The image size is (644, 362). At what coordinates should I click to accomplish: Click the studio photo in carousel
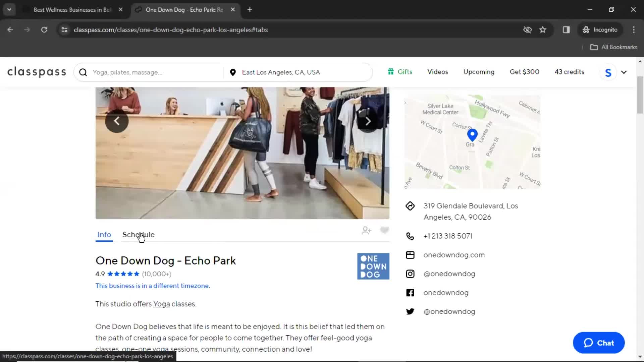242,153
